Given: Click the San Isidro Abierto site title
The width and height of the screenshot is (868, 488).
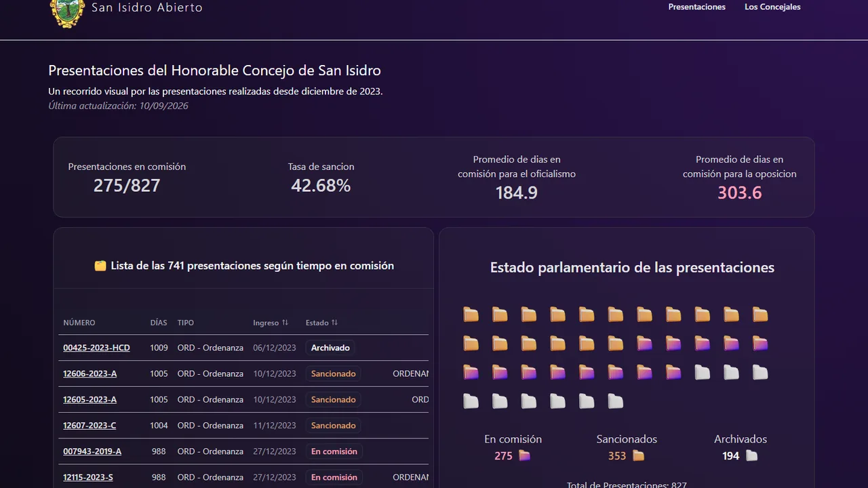Looking at the screenshot, I should 147,7.
